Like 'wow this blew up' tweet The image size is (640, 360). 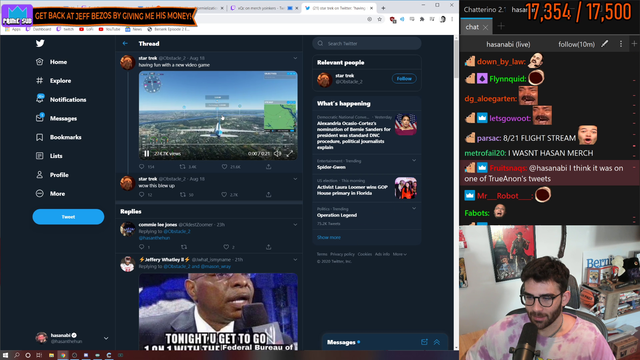click(224, 195)
